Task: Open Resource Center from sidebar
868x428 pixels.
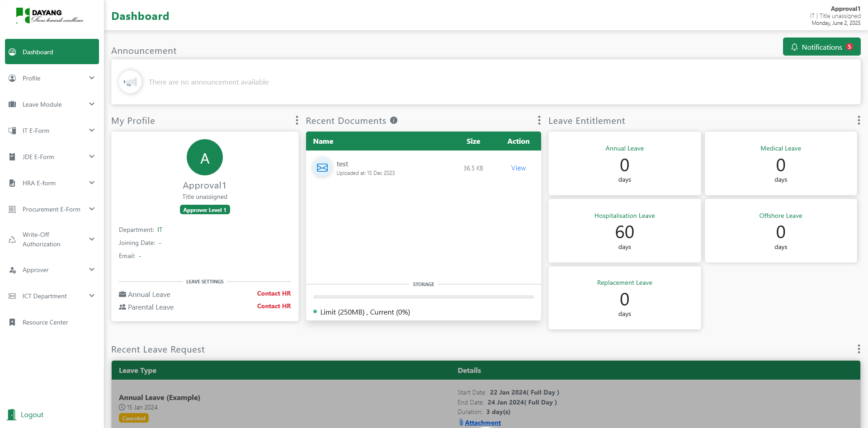Action: [x=45, y=322]
